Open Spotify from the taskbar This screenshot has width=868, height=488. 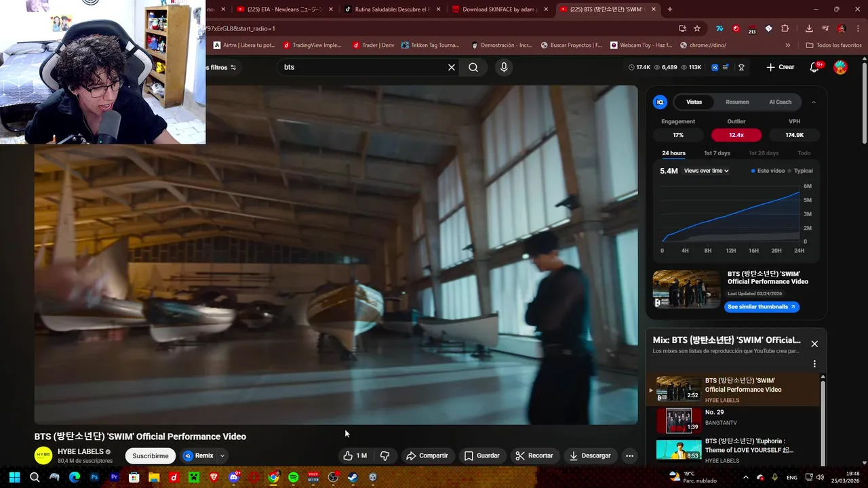tap(293, 477)
